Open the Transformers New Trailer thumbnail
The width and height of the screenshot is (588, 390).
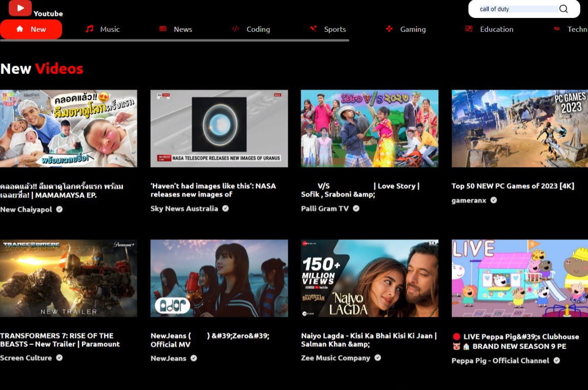pyautogui.click(x=69, y=278)
